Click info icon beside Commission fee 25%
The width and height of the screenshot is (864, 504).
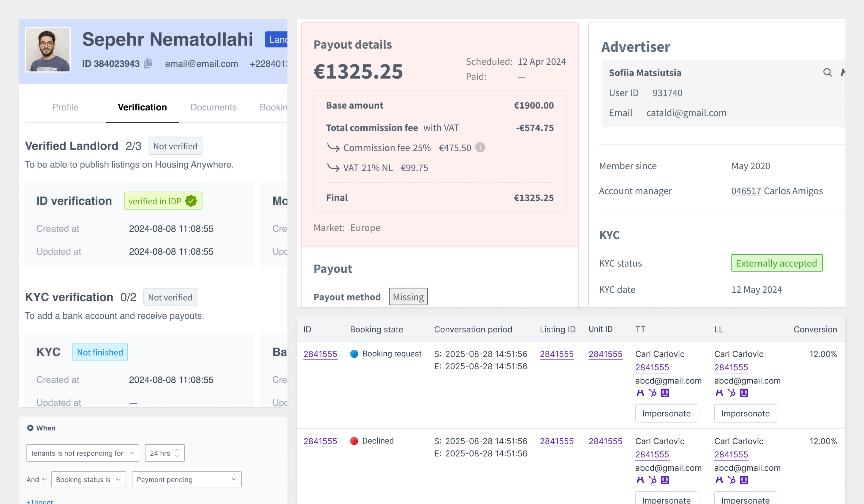[x=480, y=148]
